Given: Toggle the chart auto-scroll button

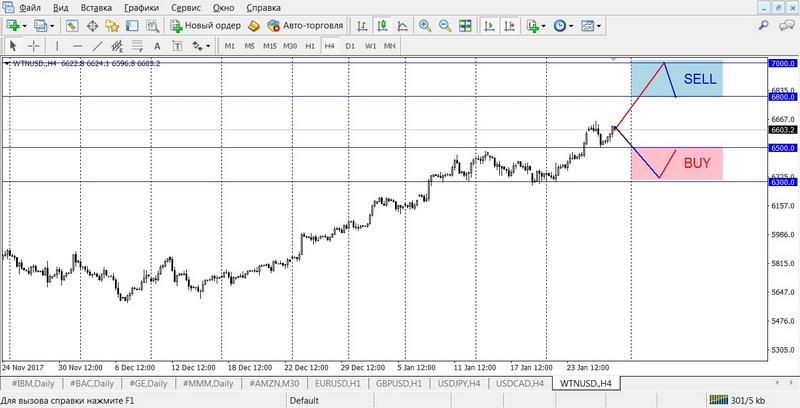Looking at the screenshot, I should tap(491, 25).
